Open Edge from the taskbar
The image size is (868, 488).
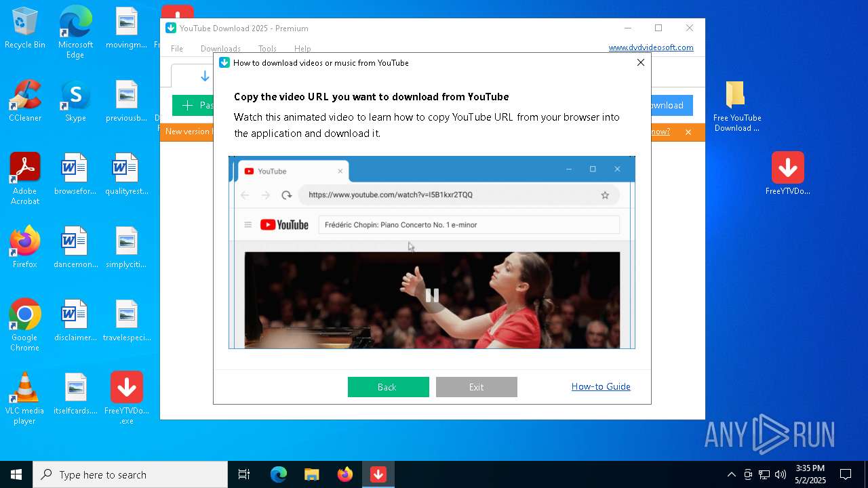(278, 474)
